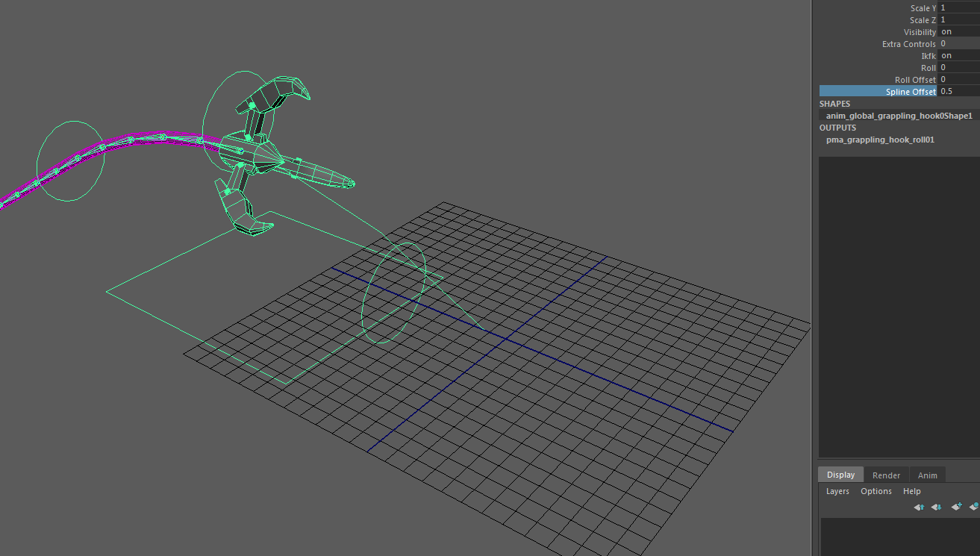
Task: Select the Visibility attribute label
Action: pos(920,32)
